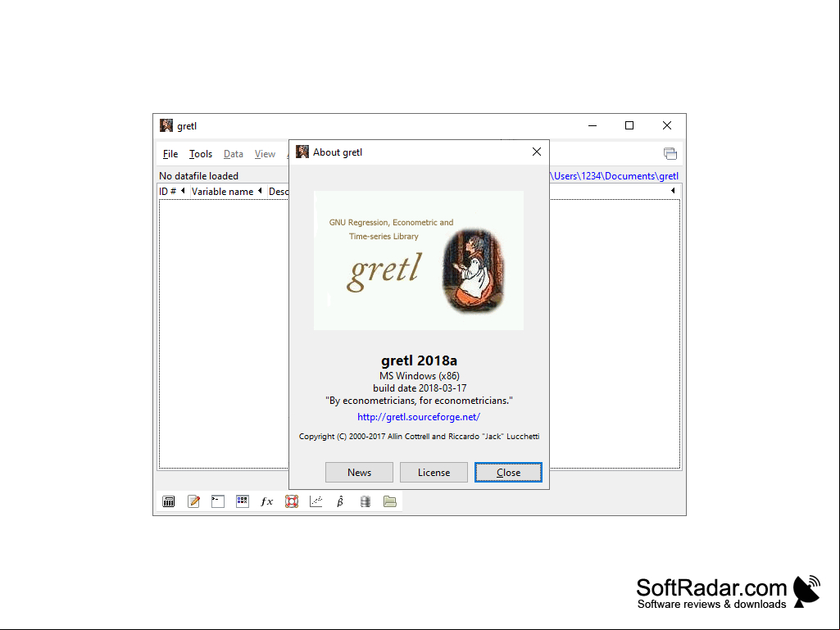
Task: Minimize the gretl main window
Action: (x=593, y=125)
